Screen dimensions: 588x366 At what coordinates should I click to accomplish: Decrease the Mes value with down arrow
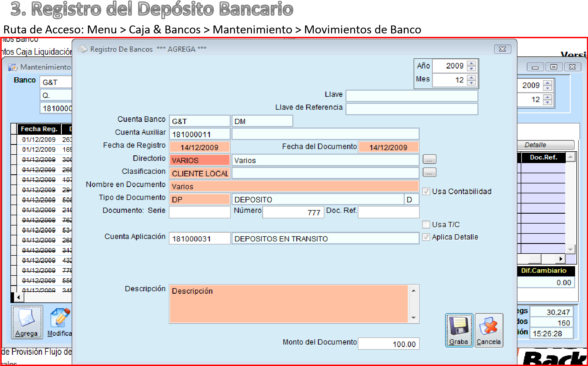point(472,83)
